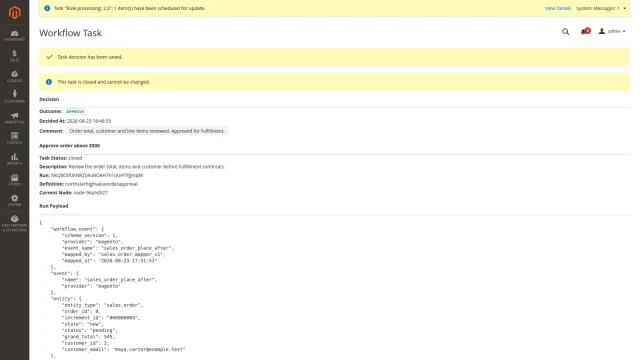Click the 'Task decision has been saved' message
Viewport: 640px width, 360px height.
(x=90, y=57)
